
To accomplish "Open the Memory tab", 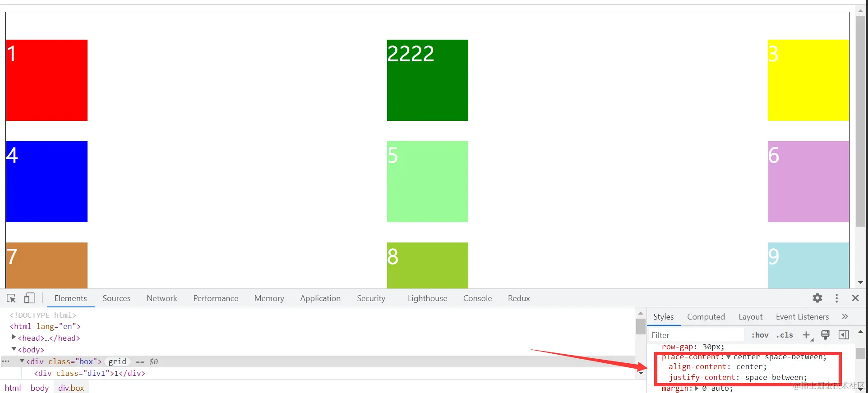I will (x=269, y=298).
